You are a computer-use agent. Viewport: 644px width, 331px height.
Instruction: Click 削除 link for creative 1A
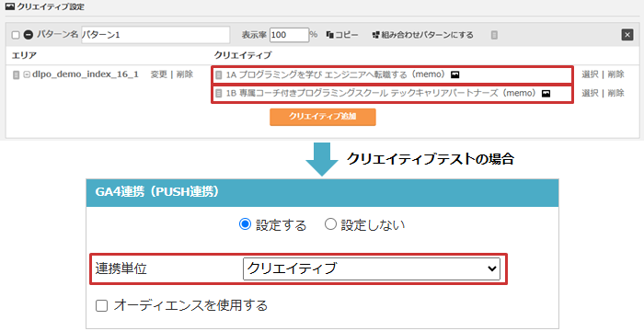(616, 74)
